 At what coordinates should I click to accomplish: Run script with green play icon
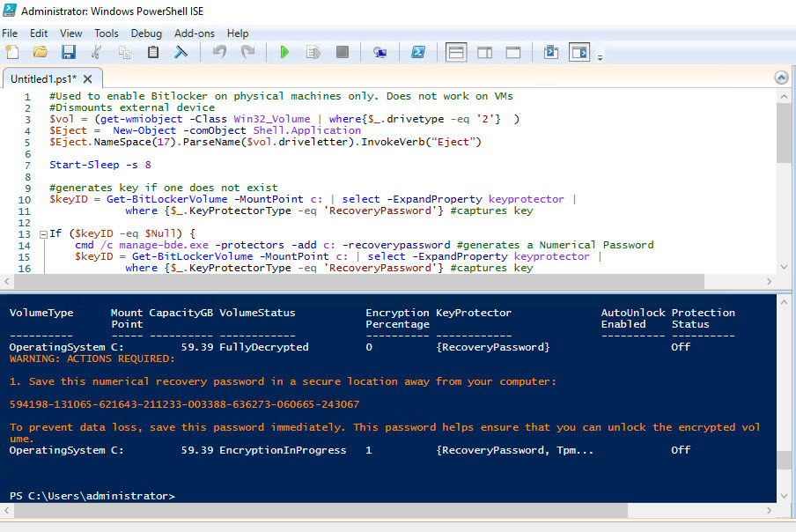pyautogui.click(x=284, y=52)
